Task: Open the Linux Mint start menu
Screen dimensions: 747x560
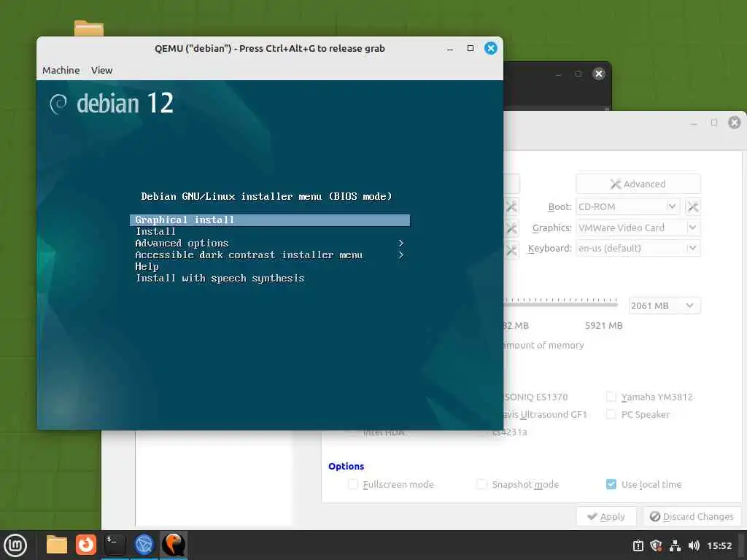Action: [x=15, y=545]
